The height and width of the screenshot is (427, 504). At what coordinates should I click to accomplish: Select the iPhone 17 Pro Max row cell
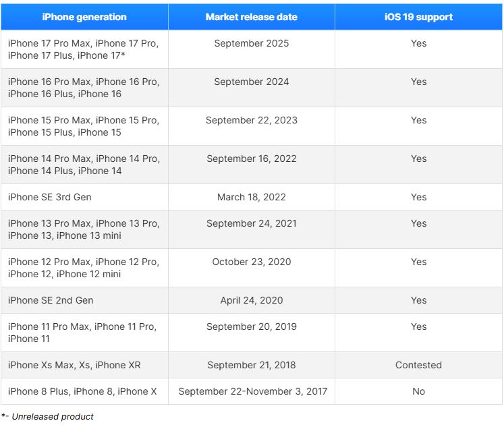click(x=84, y=49)
